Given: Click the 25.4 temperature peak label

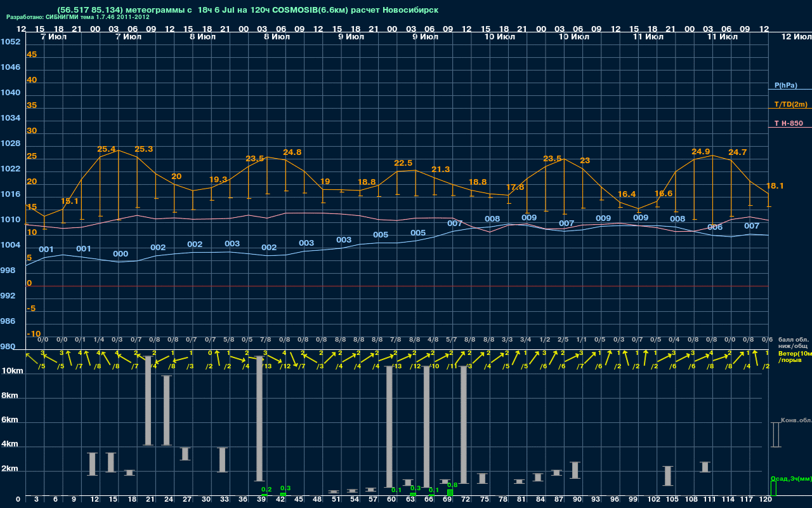Looking at the screenshot, I should [107, 149].
